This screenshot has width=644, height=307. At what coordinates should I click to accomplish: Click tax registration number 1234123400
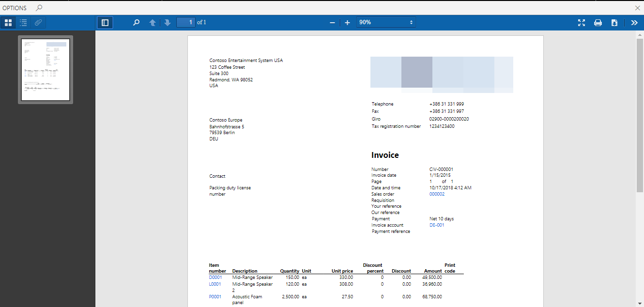click(x=442, y=126)
